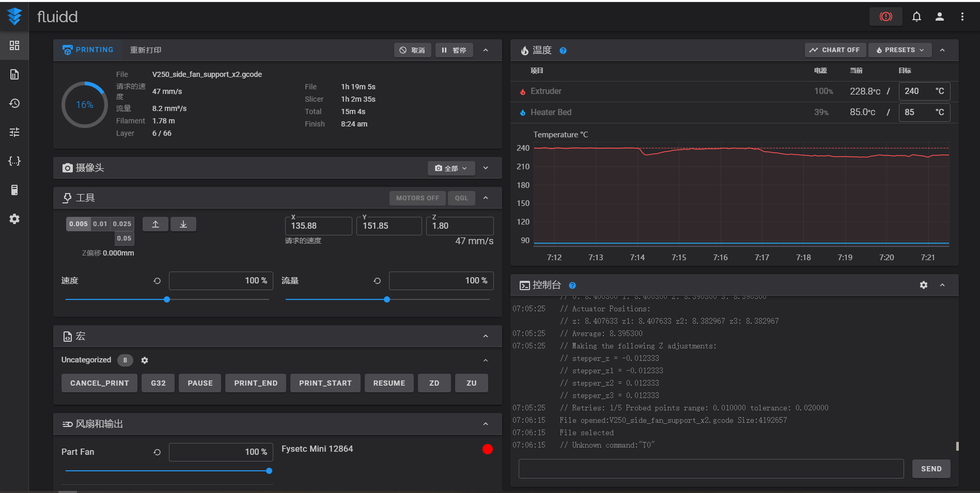Click the flow slider handle
Viewport: 980px width, 493px height.
387,299
